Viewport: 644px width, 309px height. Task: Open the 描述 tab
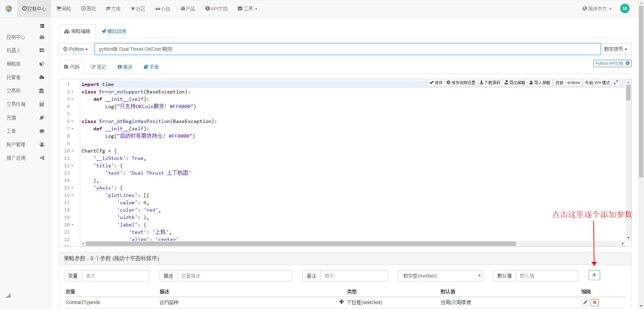click(125, 67)
